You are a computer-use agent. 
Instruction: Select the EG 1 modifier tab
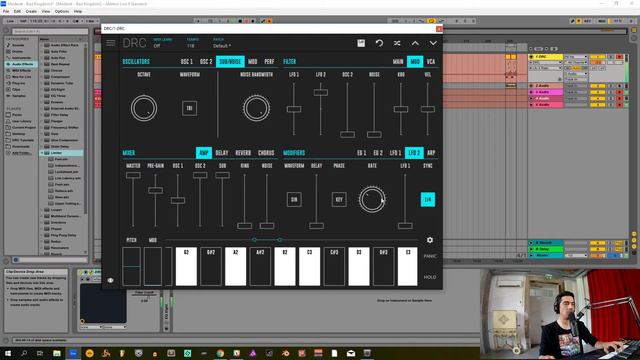tap(362, 153)
